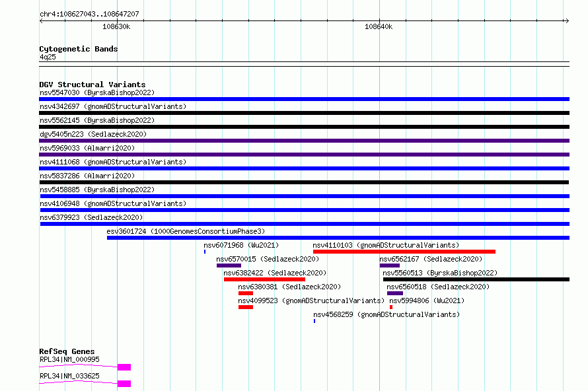The image size is (588, 391).
Task: Click the DGV Structural Variants track title
Action: tap(92, 85)
